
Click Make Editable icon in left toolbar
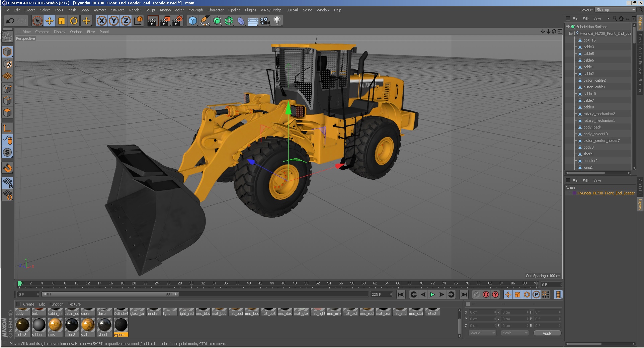point(7,36)
